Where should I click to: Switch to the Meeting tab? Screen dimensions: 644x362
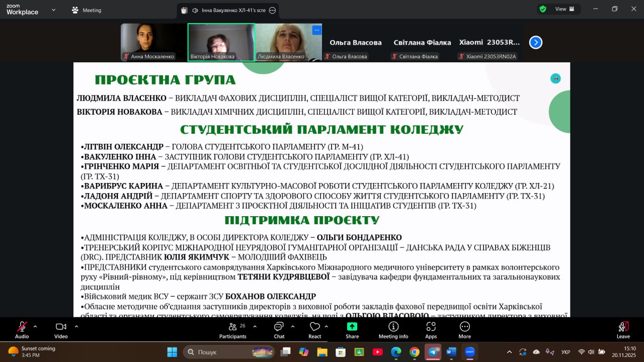point(87,10)
